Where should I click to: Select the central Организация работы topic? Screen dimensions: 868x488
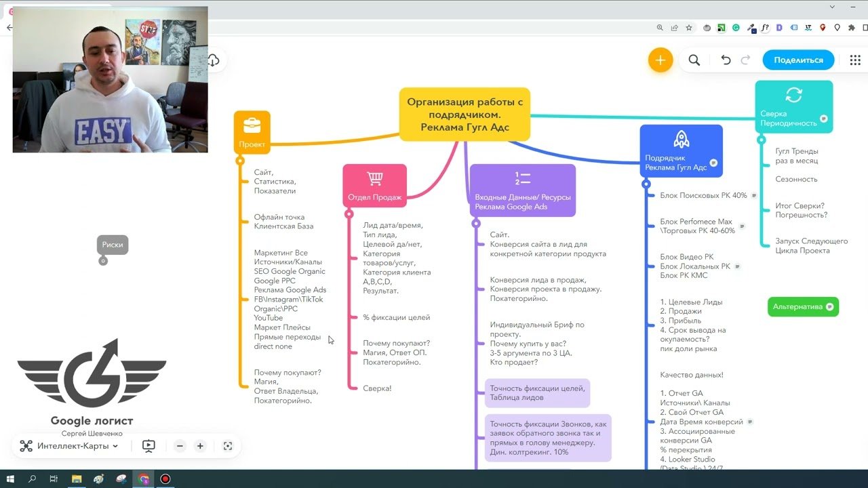click(x=465, y=114)
